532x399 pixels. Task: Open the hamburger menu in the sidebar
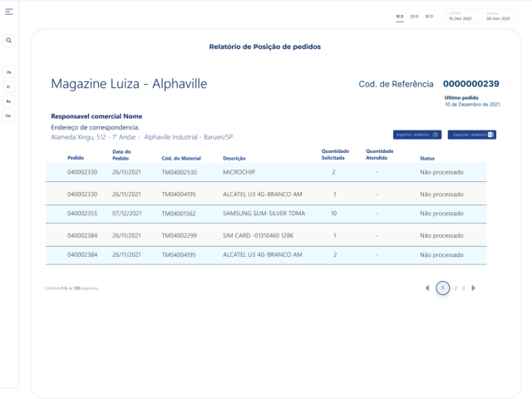9,12
